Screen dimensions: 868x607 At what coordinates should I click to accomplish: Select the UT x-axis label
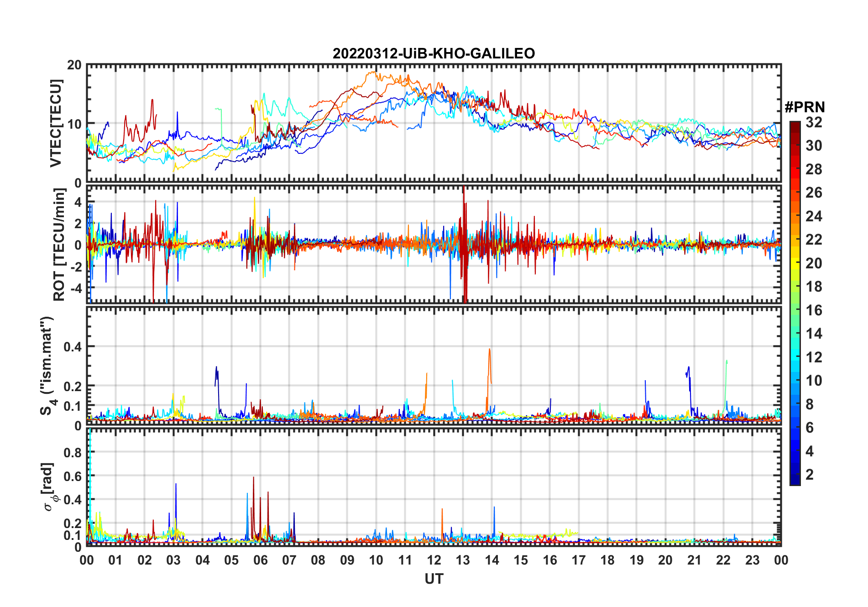[x=434, y=579]
